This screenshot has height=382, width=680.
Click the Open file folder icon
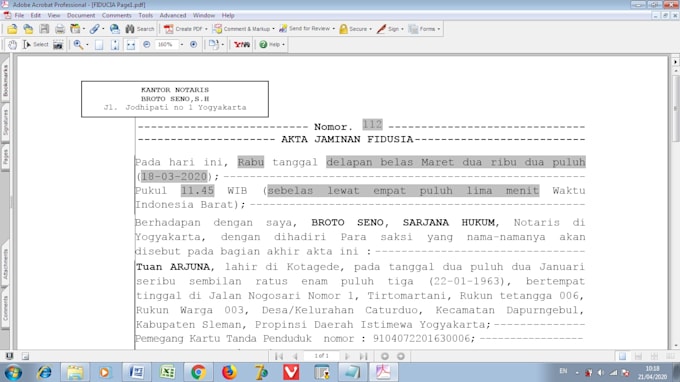(12, 29)
